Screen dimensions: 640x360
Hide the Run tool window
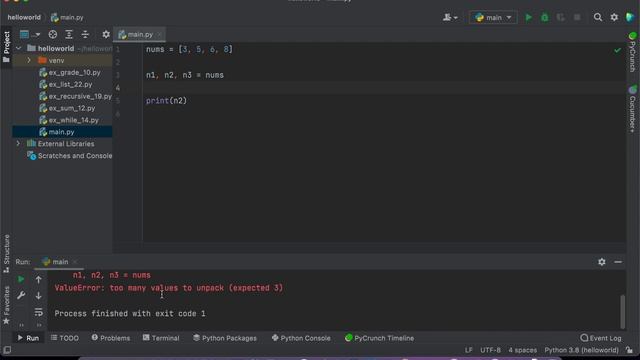pyautogui.click(x=618, y=262)
